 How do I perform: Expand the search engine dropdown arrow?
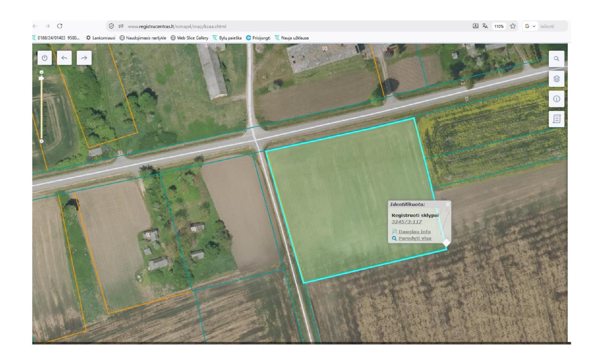pyautogui.click(x=534, y=26)
